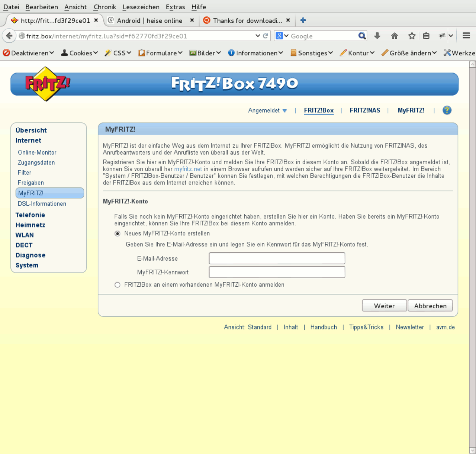Image resolution: width=476 pixels, height=454 pixels.
Task: Open the Bearbeiten menu
Action: click(42, 7)
